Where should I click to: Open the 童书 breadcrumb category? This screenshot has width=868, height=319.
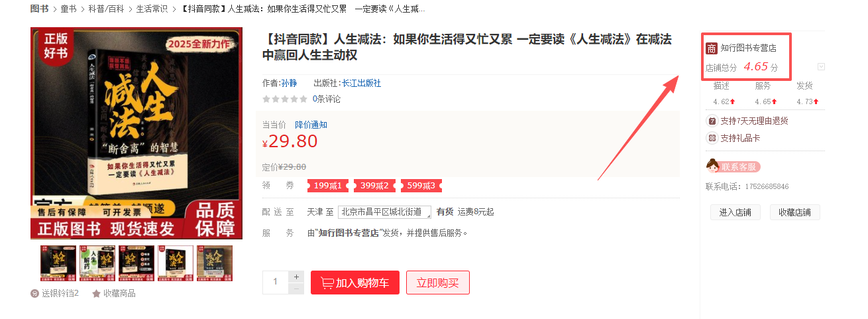point(68,9)
